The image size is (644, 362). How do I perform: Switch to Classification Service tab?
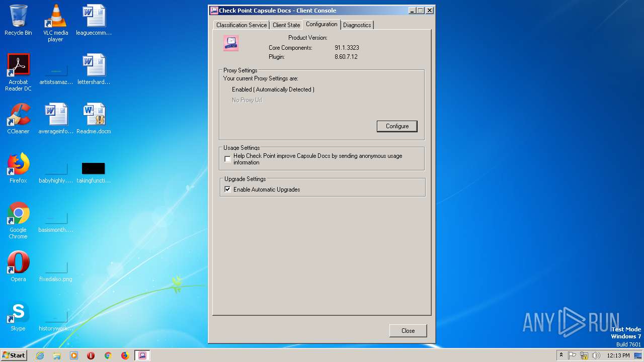[242, 25]
